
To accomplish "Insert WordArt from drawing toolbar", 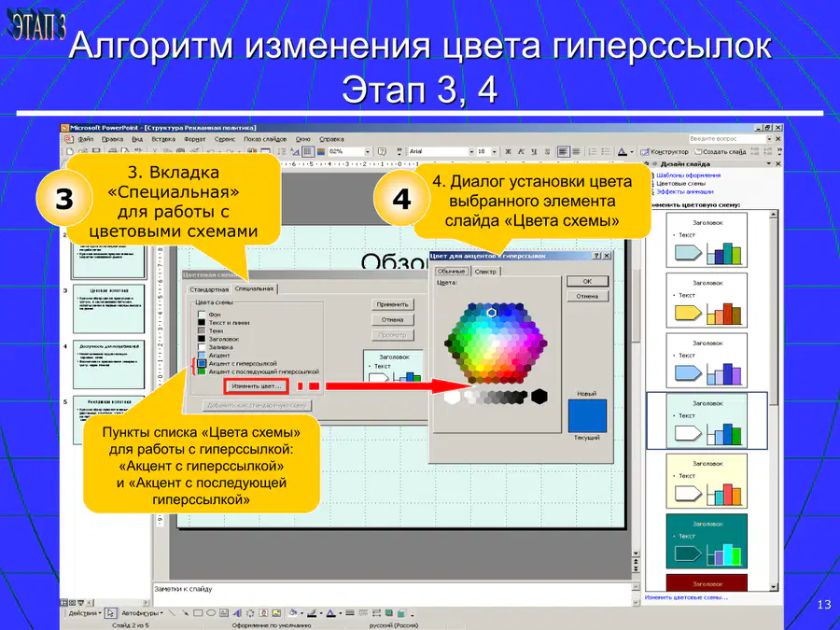I will pos(237,613).
